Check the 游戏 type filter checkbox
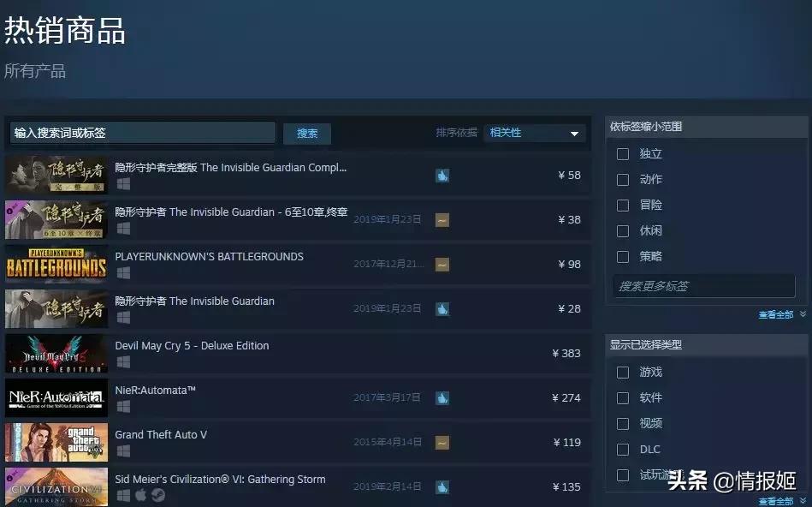Viewport: 812px width, 507px height. pyautogui.click(x=622, y=372)
